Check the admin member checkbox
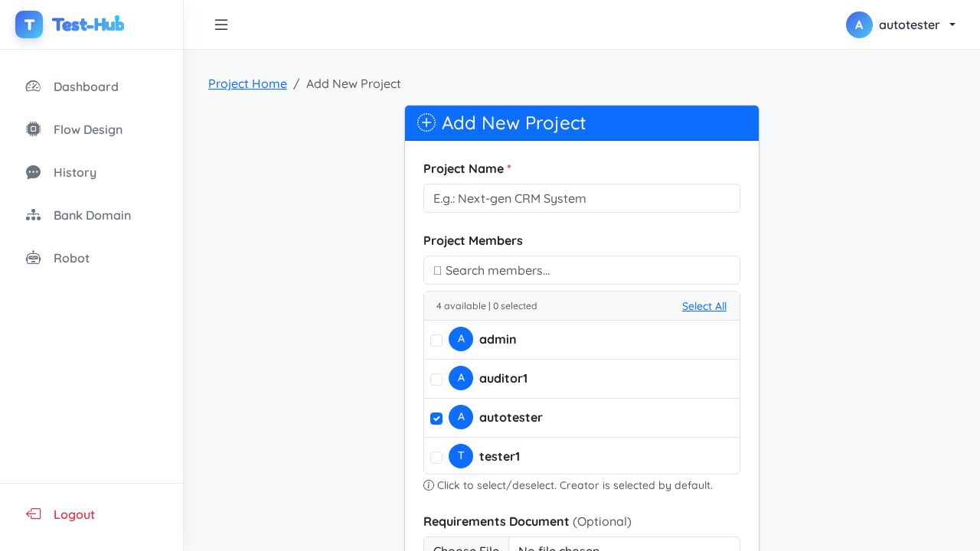Image resolution: width=980 pixels, height=551 pixels. [x=436, y=341]
